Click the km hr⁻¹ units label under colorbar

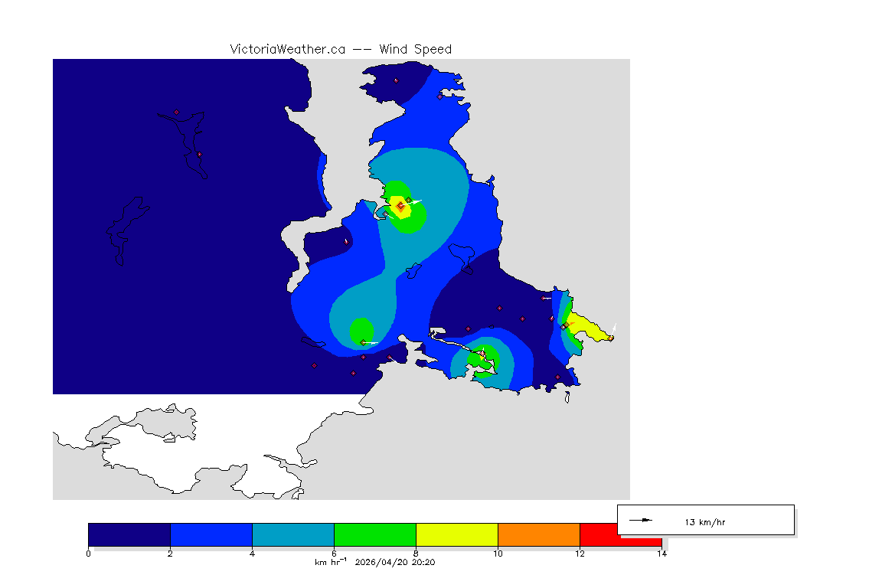[x=331, y=563]
